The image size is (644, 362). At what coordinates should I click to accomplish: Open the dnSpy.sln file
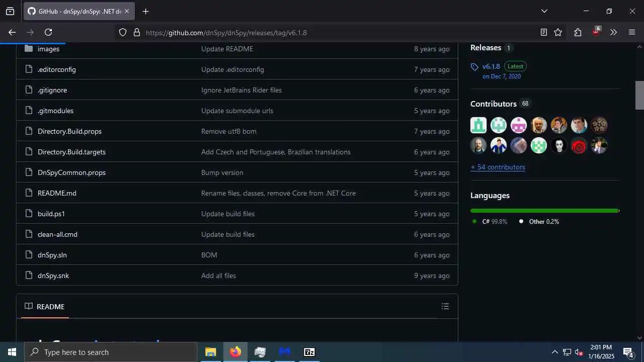point(52,255)
